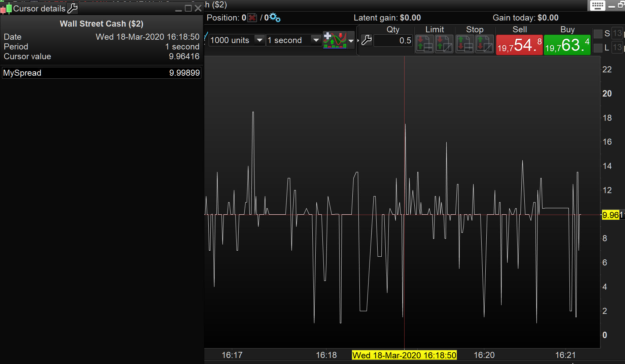625x364 pixels.
Task: Toggle the L checkbox
Action: point(598,48)
